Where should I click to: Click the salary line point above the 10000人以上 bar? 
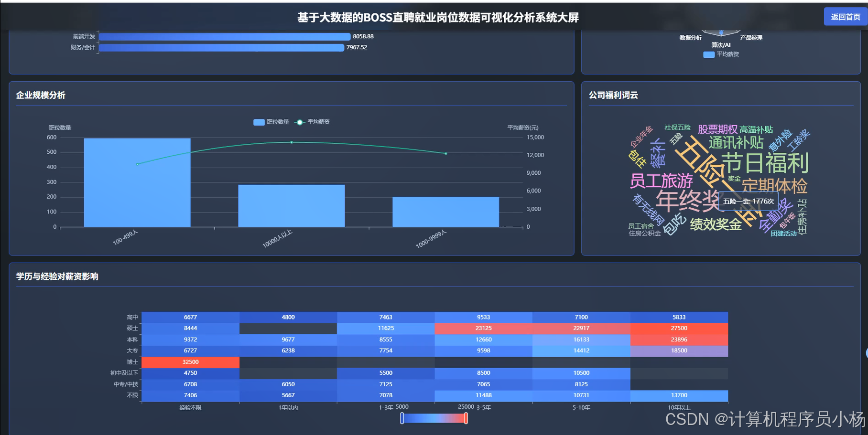pyautogui.click(x=292, y=142)
